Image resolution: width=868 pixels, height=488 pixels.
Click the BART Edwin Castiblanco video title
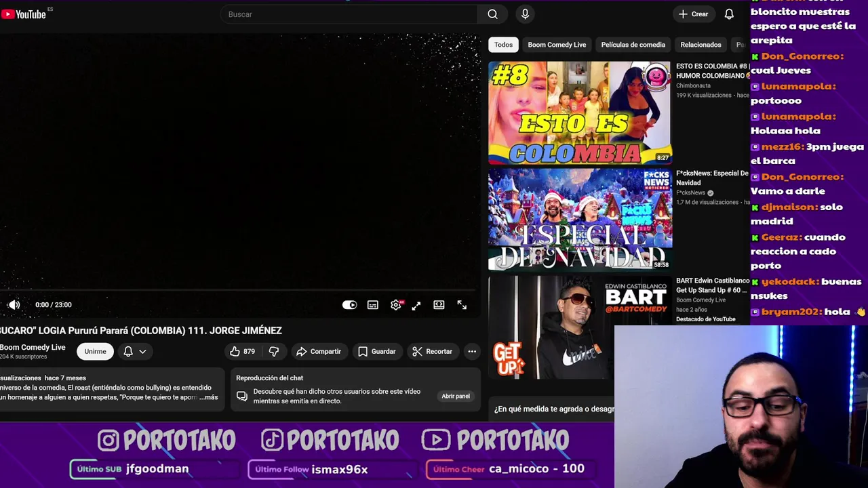(x=712, y=285)
